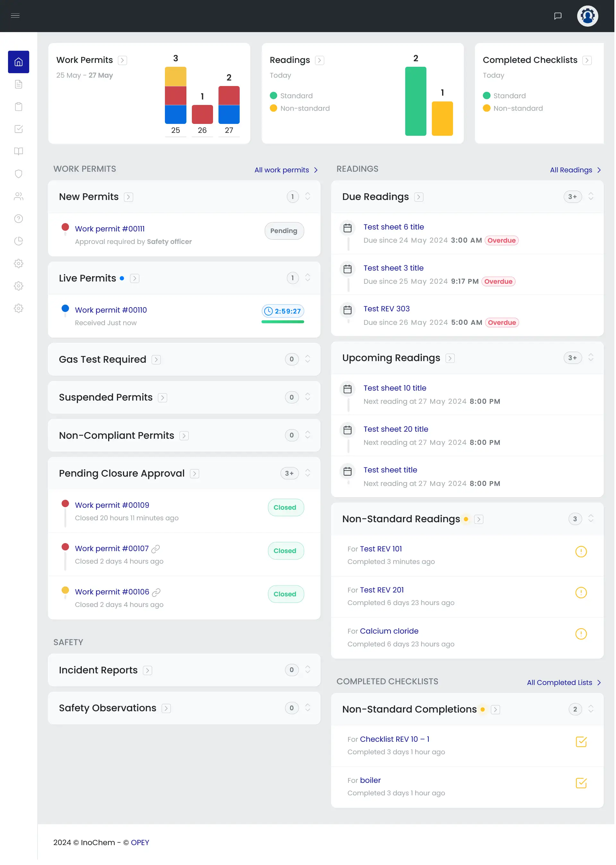This screenshot has height=865, width=616.
Task: Open the chat bubble icon in the top bar
Action: [x=558, y=15]
